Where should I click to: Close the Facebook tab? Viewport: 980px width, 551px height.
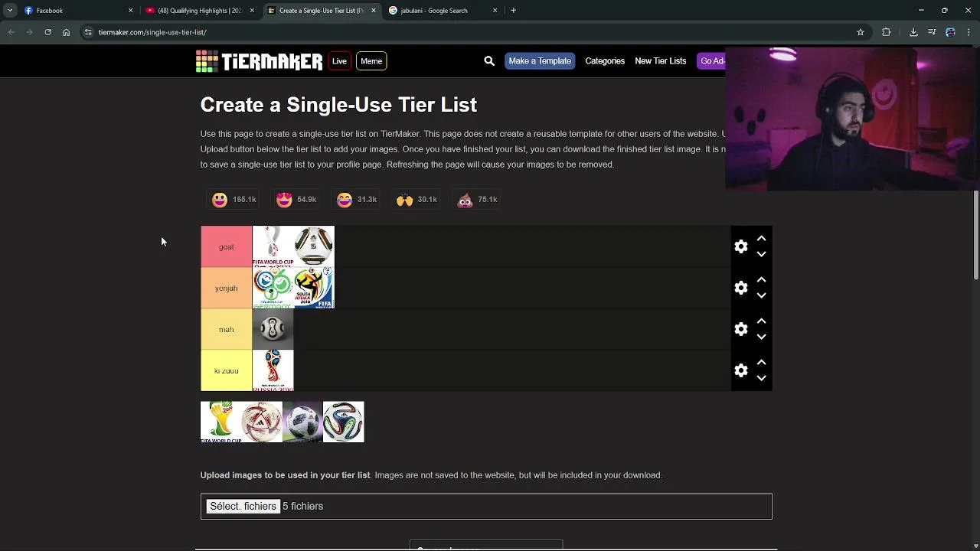click(130, 11)
